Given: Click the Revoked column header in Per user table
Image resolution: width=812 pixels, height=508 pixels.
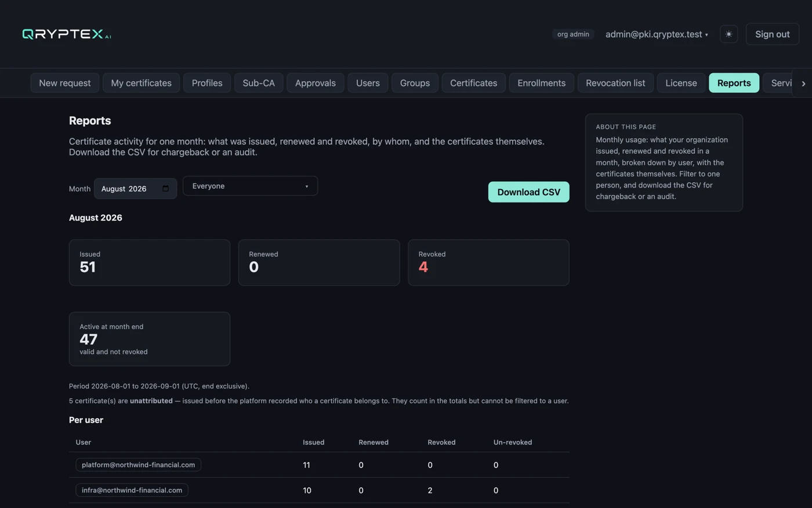Looking at the screenshot, I should pos(441,442).
